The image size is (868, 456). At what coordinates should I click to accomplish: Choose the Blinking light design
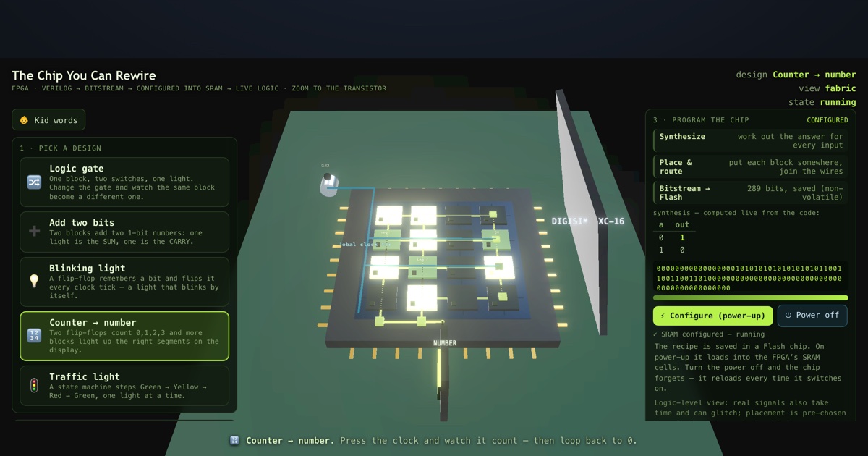tap(124, 282)
